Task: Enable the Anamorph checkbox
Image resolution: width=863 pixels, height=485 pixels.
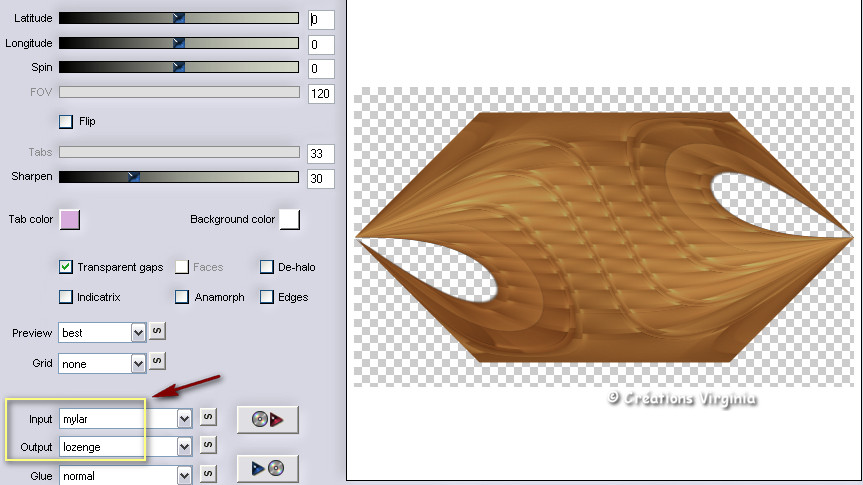Action: (x=182, y=297)
